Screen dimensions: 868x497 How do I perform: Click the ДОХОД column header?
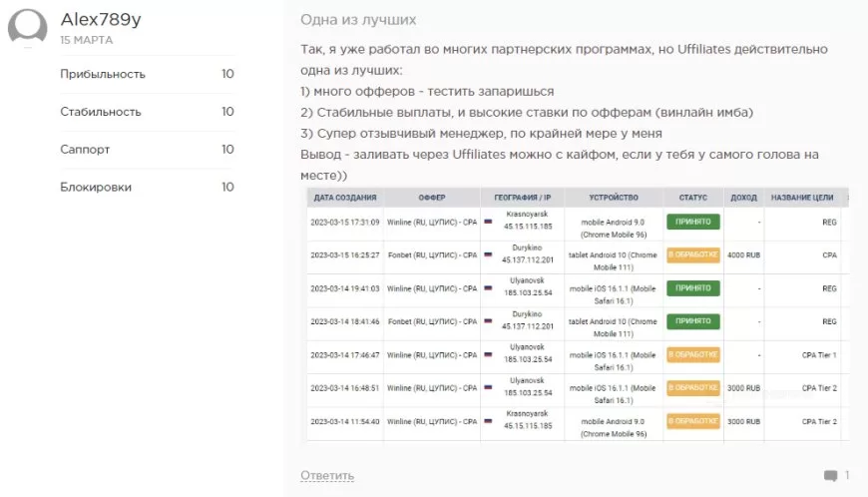(x=743, y=198)
